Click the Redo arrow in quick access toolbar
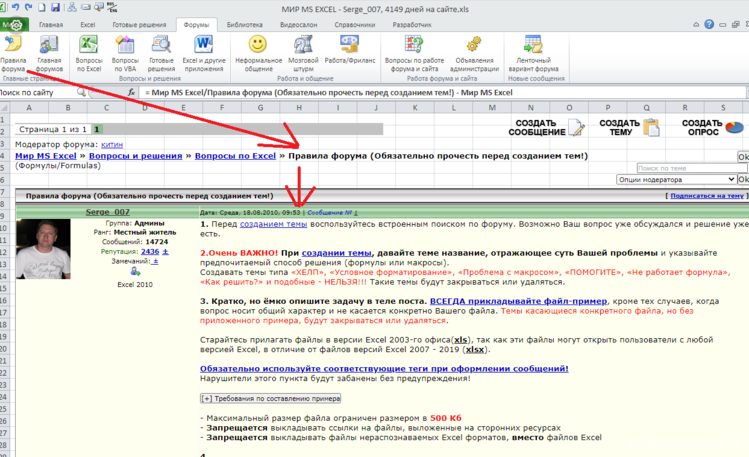This screenshot has height=457, width=749. [x=28, y=7]
